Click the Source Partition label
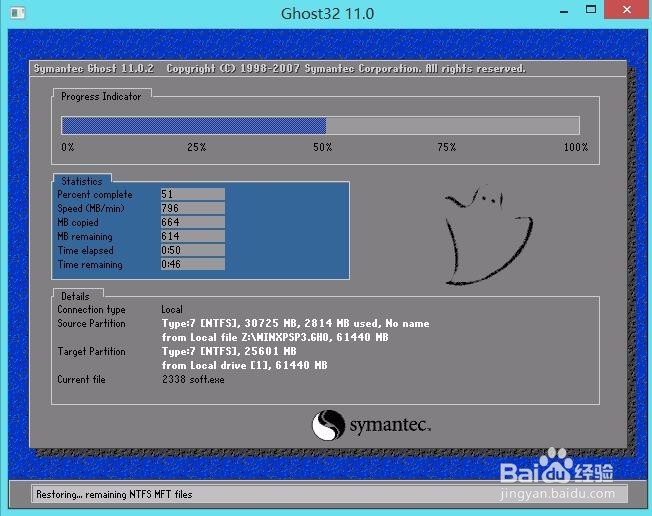 click(x=91, y=323)
